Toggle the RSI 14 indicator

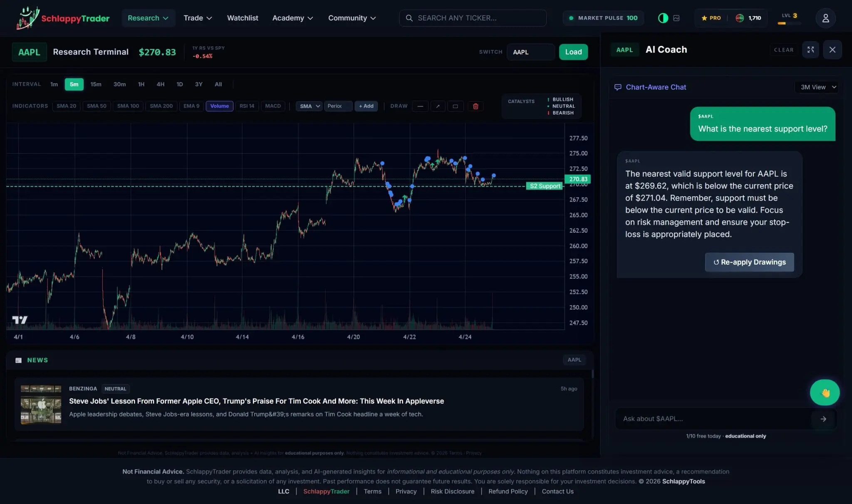247,106
